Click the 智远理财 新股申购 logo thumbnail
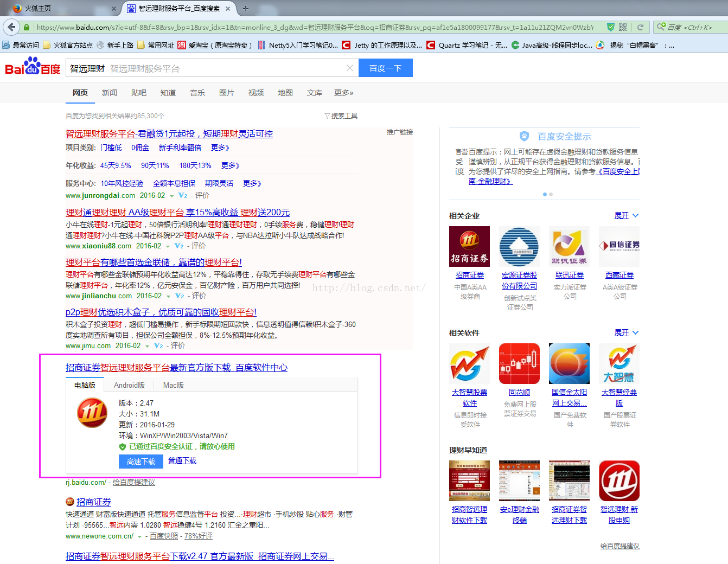Screen dimensions: 728x564 [x=620, y=481]
